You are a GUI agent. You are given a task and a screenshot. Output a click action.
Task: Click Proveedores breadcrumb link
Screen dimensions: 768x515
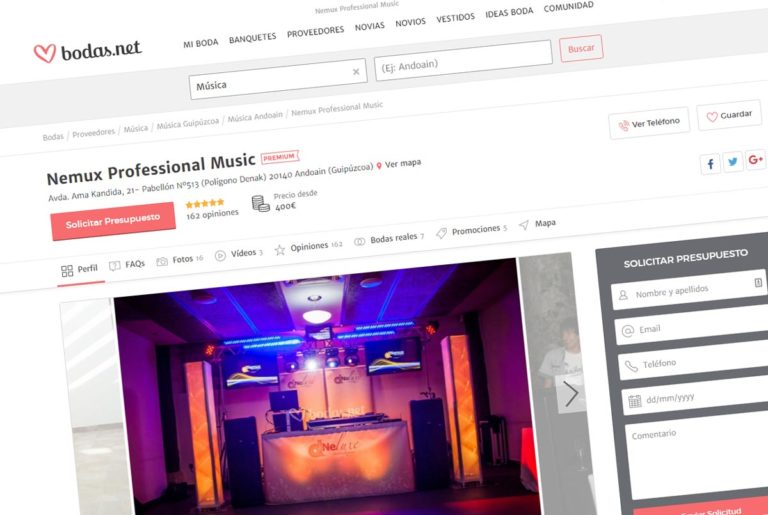click(94, 132)
